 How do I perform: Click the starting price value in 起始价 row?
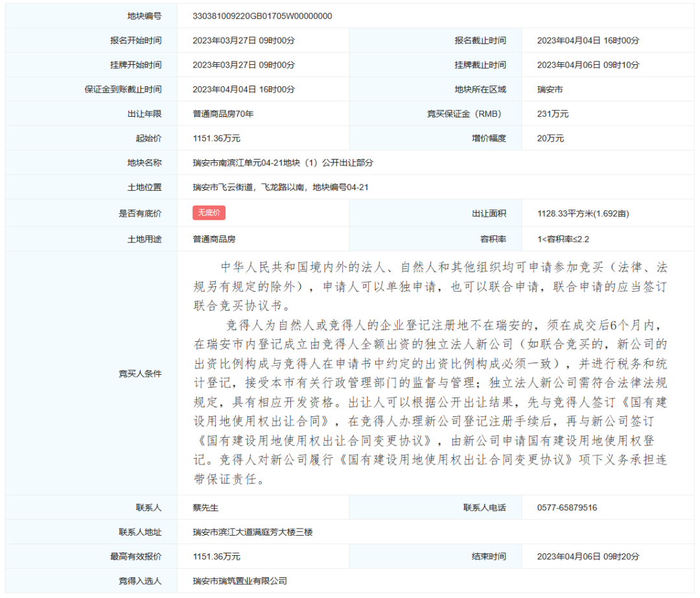[x=216, y=139]
